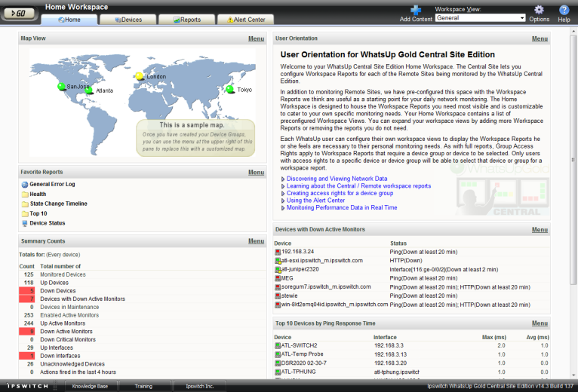Open the Summary Counts Menu
The width and height of the screenshot is (578, 392).
[x=256, y=241]
